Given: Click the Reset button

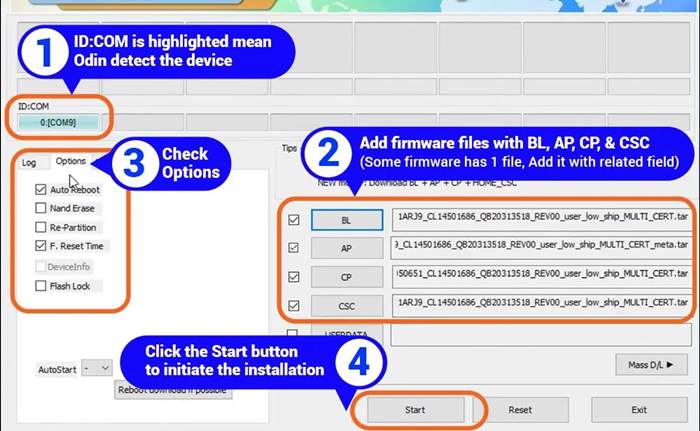Looking at the screenshot, I should (x=521, y=410).
